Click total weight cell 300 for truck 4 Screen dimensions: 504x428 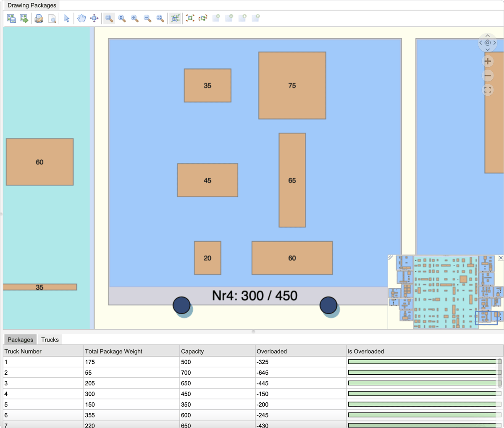[x=132, y=394]
